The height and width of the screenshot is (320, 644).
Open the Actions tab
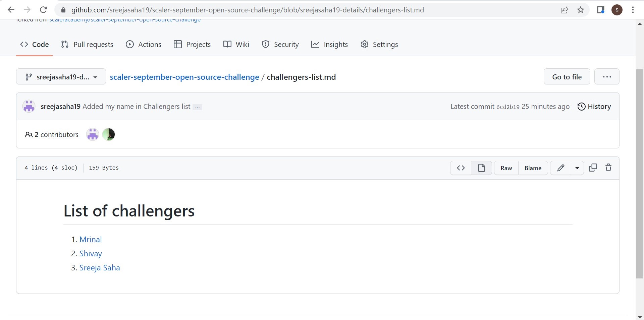point(143,45)
